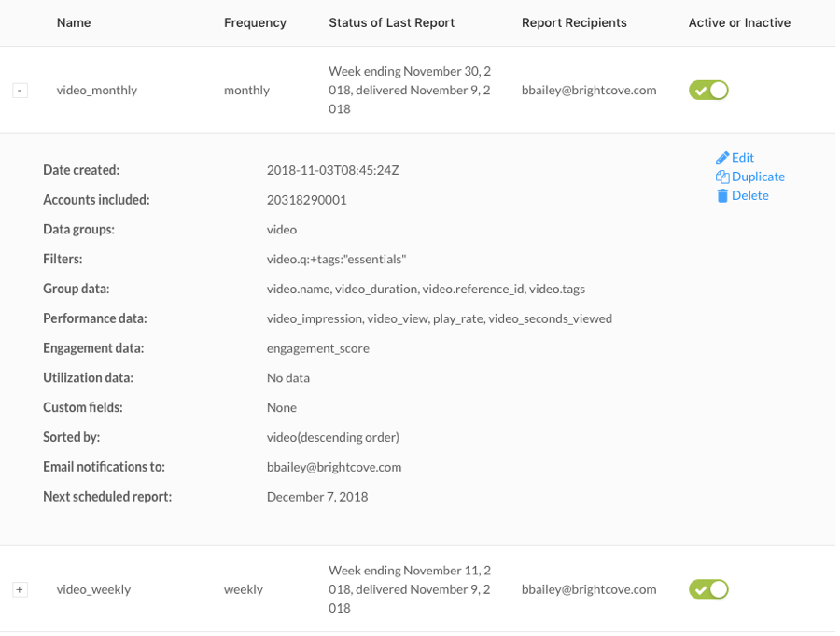Click the Delete report link
Screen dimensions: 840x636
750,196
